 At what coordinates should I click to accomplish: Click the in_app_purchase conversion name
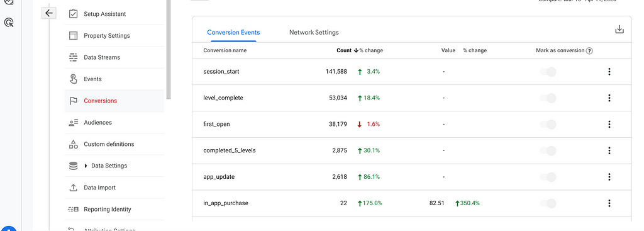[226, 203]
